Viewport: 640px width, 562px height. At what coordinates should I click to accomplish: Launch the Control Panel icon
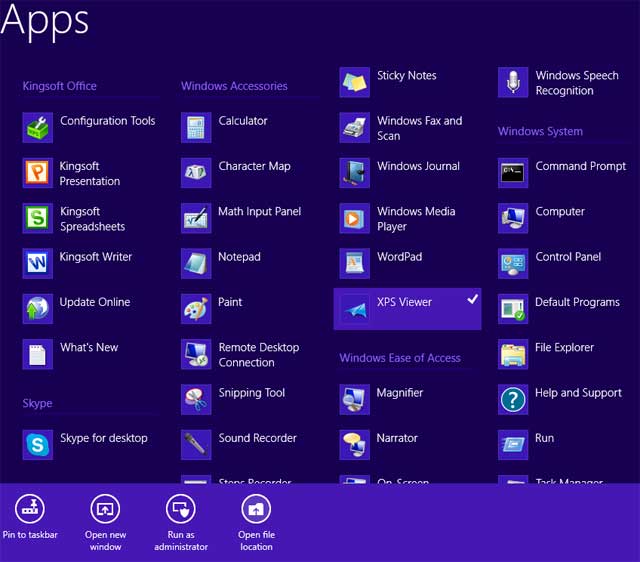click(513, 263)
